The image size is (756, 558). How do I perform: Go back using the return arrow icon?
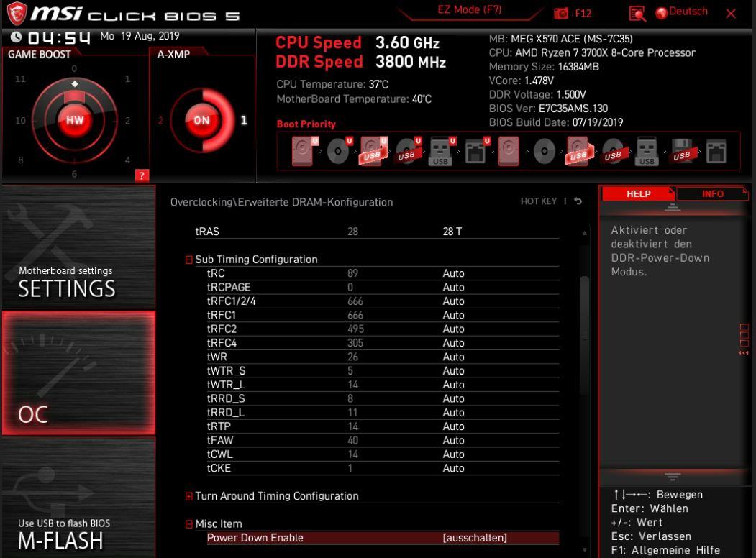[578, 201]
